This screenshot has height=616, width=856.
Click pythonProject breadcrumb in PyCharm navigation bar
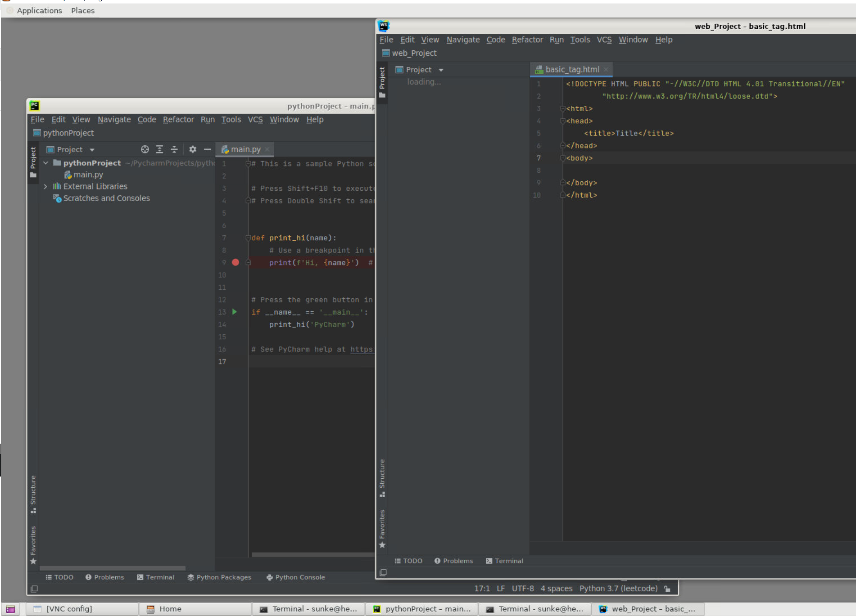click(x=64, y=133)
